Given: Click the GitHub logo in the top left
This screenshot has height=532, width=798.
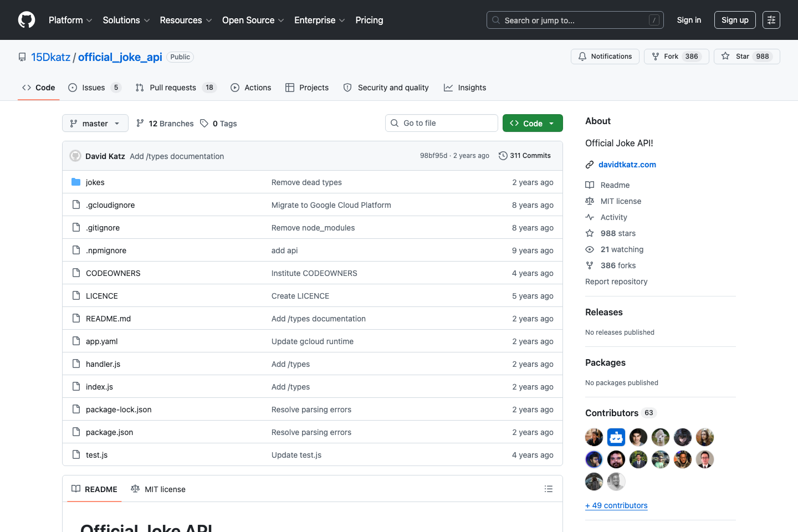Looking at the screenshot, I should (x=26, y=19).
